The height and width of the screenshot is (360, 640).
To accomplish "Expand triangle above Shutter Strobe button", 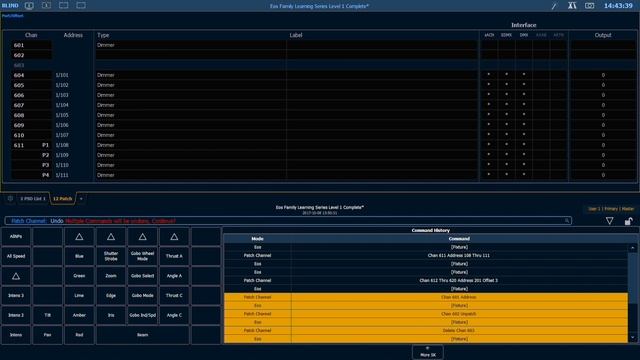I will pyautogui.click(x=111, y=237).
